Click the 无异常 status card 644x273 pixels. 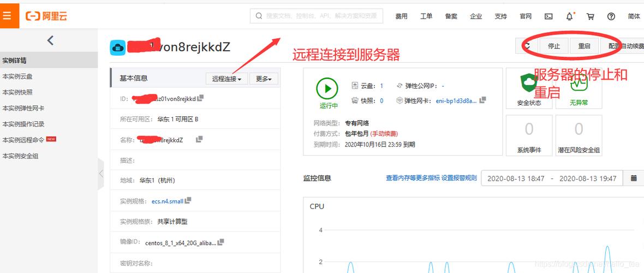tap(579, 88)
